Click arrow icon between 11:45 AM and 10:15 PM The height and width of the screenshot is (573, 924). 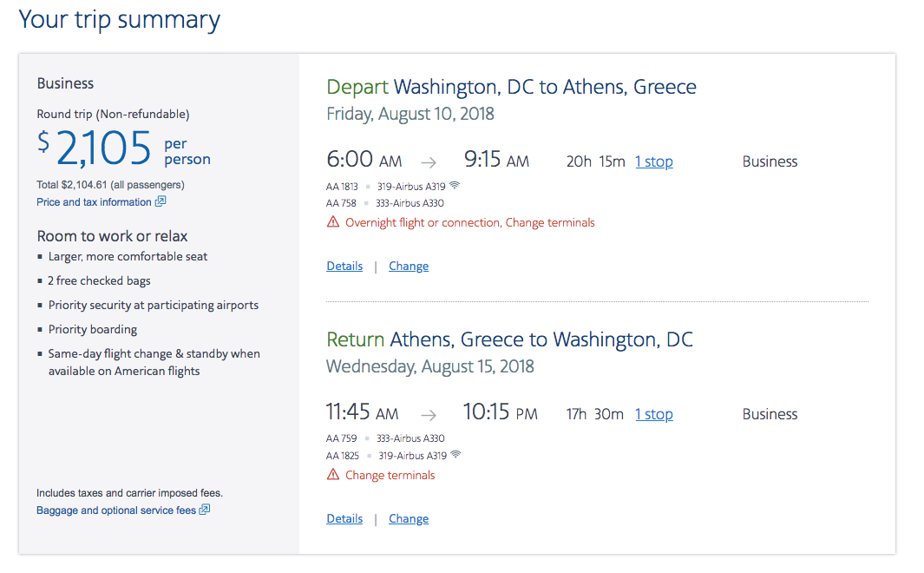coord(429,415)
